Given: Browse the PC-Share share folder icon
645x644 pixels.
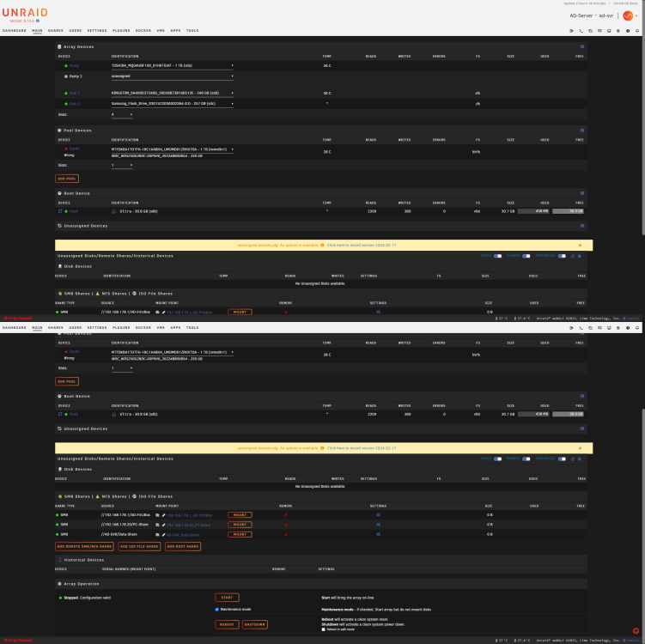Looking at the screenshot, I should tap(157, 525).
